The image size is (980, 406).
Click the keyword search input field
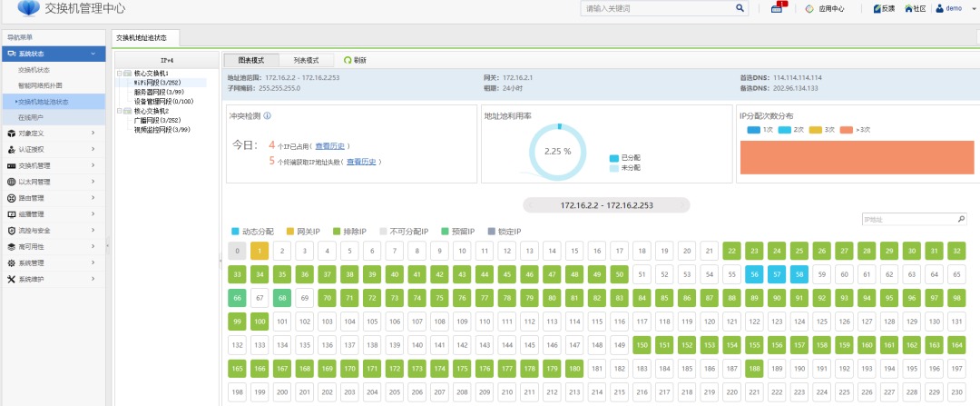click(658, 8)
